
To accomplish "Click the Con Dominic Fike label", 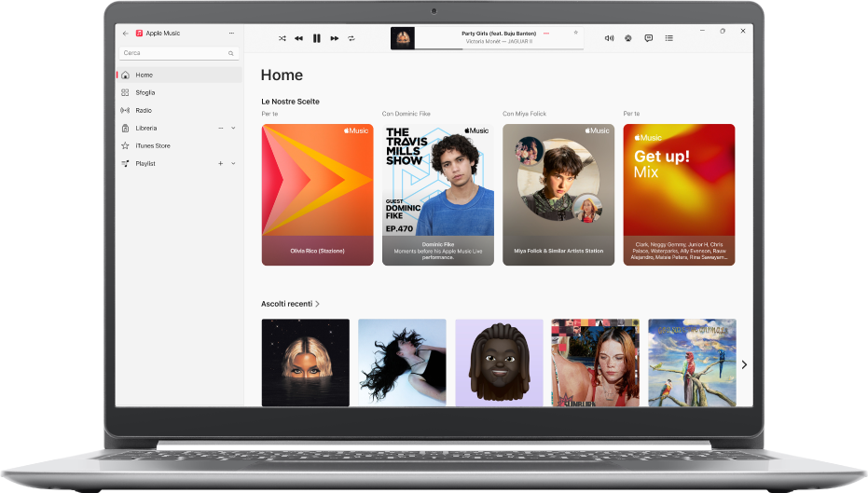I will pyautogui.click(x=406, y=114).
